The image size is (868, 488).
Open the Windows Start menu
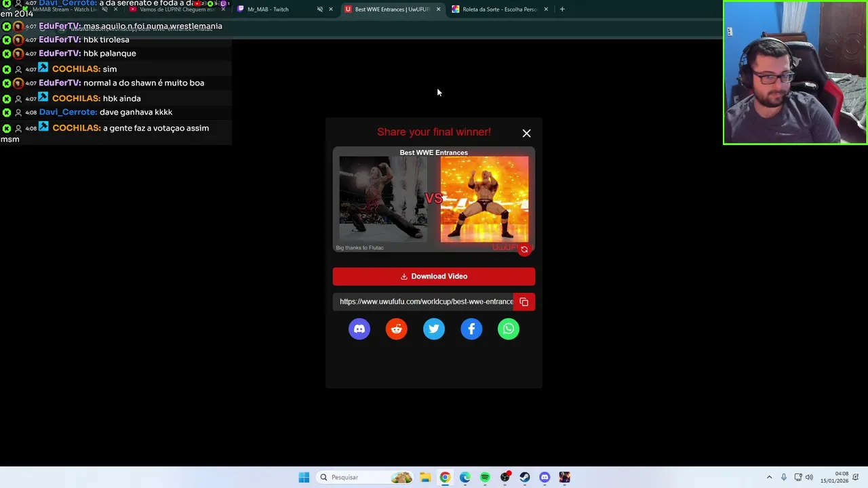(x=304, y=477)
